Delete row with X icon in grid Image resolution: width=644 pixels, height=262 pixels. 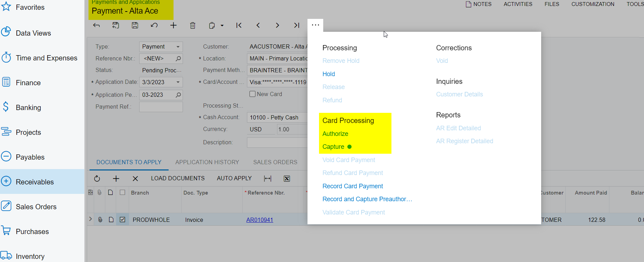[135, 179]
